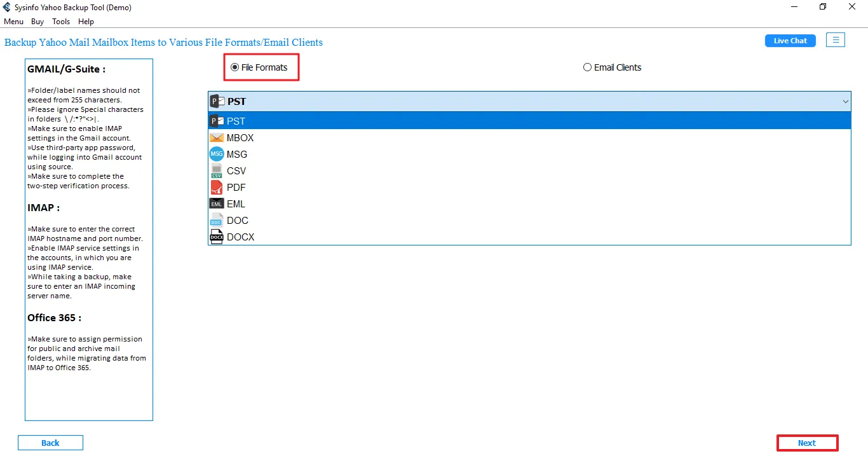Click the MSG format icon
Image resolution: width=868 pixels, height=463 pixels.
(215, 154)
